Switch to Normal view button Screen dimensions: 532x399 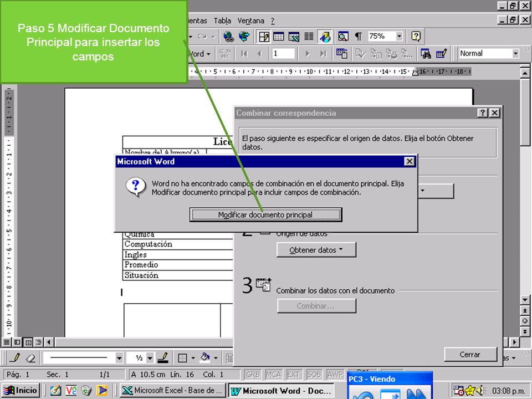click(7, 342)
